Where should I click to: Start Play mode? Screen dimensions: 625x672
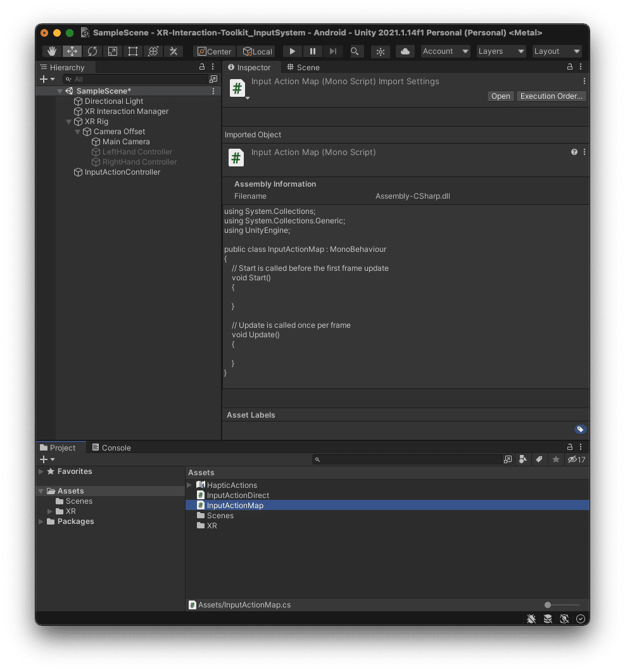292,51
